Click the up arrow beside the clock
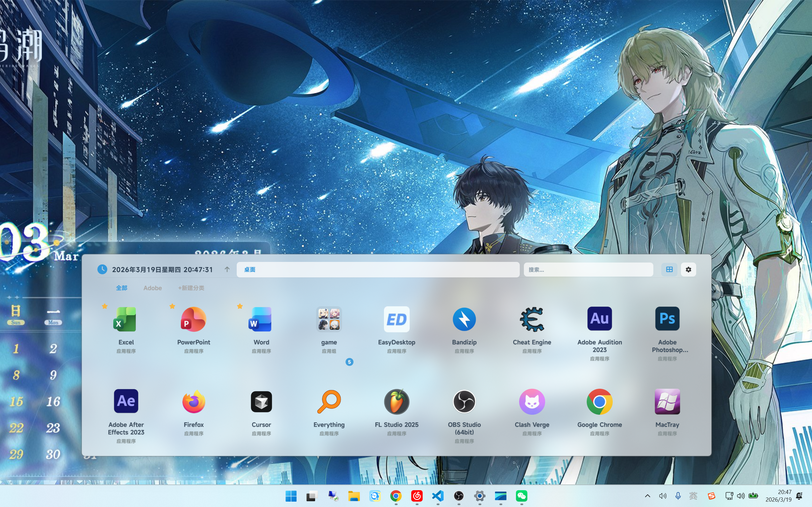This screenshot has height=507, width=812. pyautogui.click(x=227, y=269)
